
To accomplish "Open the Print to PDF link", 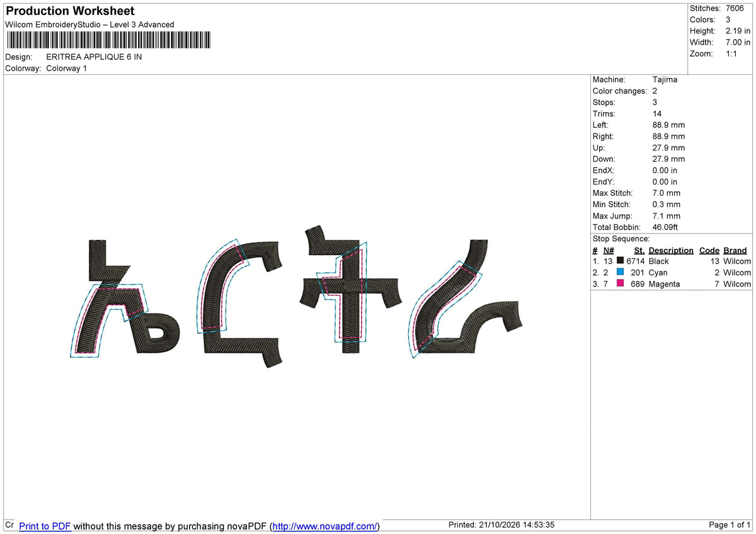I will tap(45, 526).
